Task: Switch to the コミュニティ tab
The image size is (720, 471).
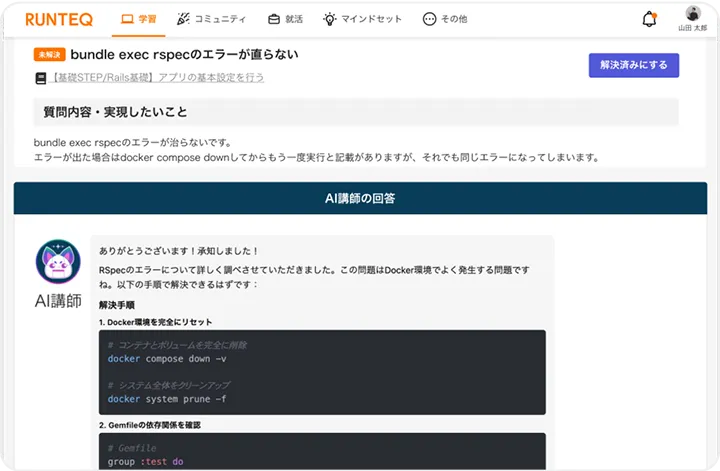Action: [x=210, y=18]
